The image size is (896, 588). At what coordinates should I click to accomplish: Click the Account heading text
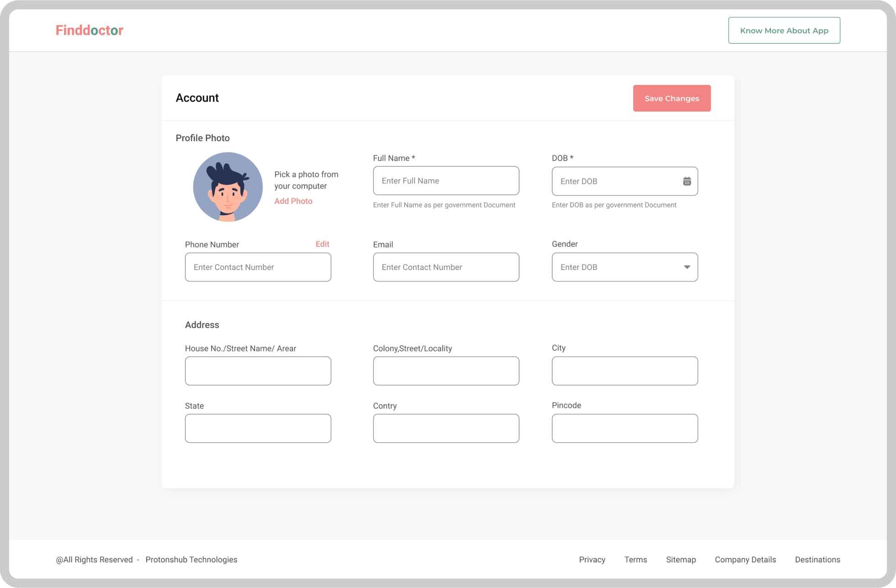(197, 98)
